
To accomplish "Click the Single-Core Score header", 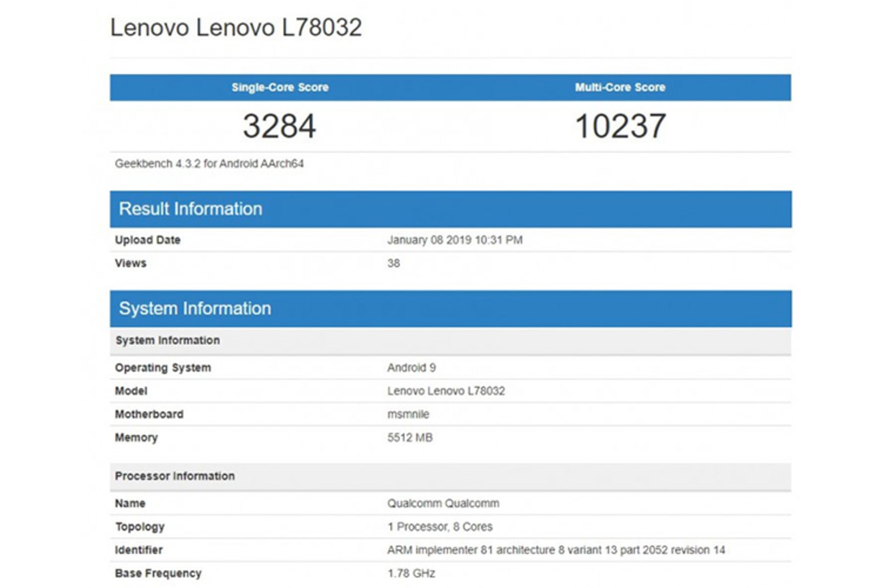I will pos(280,87).
